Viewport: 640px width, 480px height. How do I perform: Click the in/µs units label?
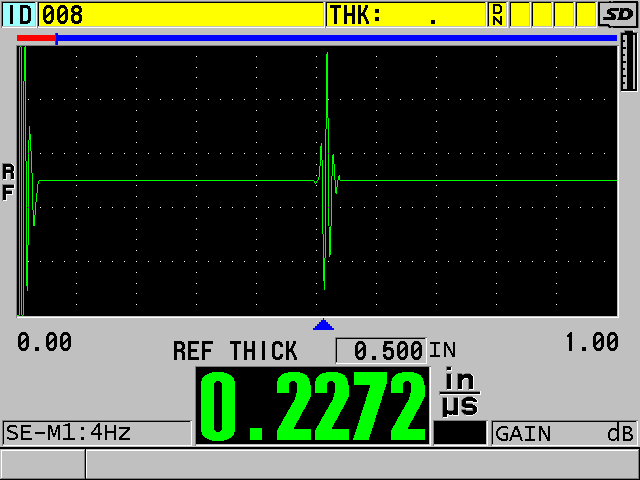point(461,392)
